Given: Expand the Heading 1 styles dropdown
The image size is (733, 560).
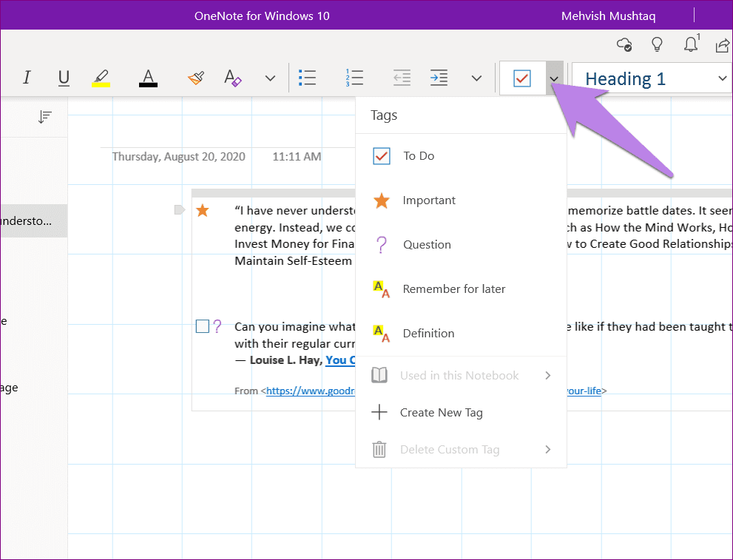Looking at the screenshot, I should coord(723,78).
